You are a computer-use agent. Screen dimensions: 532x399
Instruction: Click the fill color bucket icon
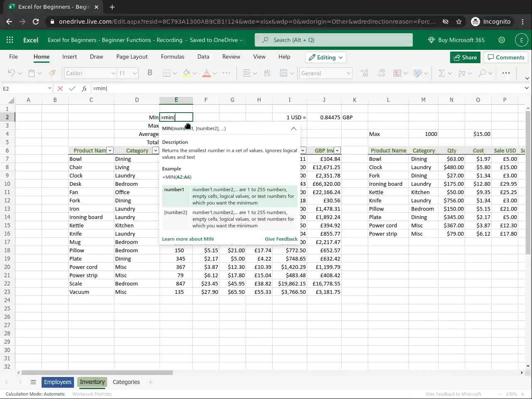pyautogui.click(x=187, y=73)
